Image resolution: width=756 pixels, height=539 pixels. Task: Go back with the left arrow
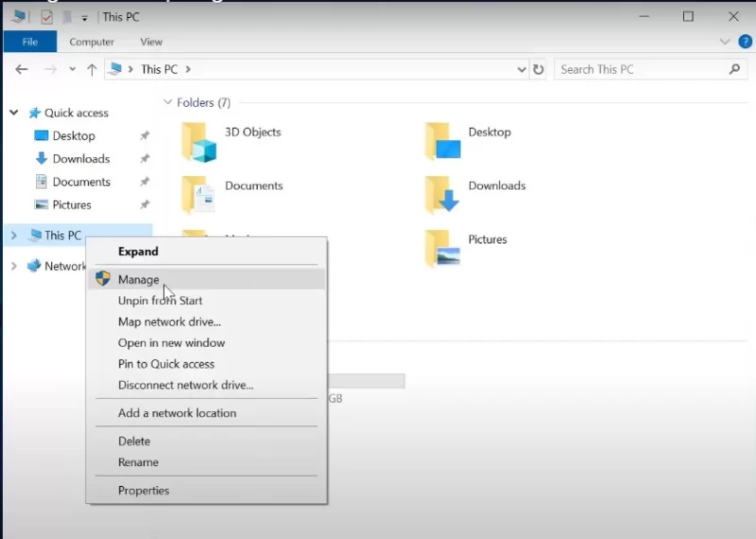coord(21,69)
